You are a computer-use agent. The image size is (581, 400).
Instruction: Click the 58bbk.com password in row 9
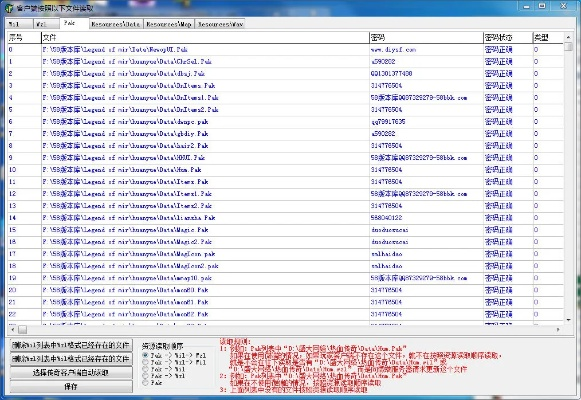click(x=419, y=158)
